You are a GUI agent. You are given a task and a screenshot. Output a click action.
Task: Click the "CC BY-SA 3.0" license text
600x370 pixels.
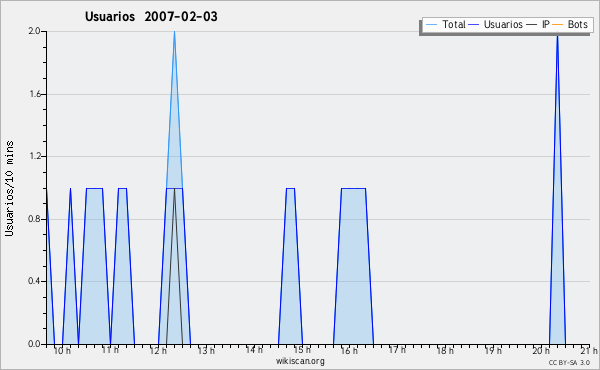click(x=569, y=363)
